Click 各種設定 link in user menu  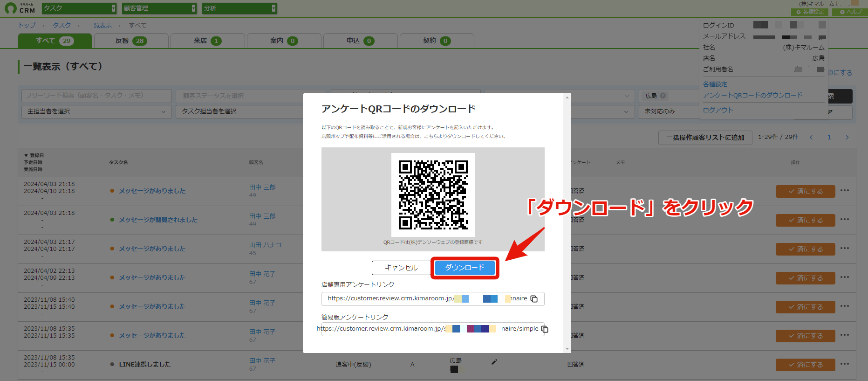pyautogui.click(x=715, y=84)
